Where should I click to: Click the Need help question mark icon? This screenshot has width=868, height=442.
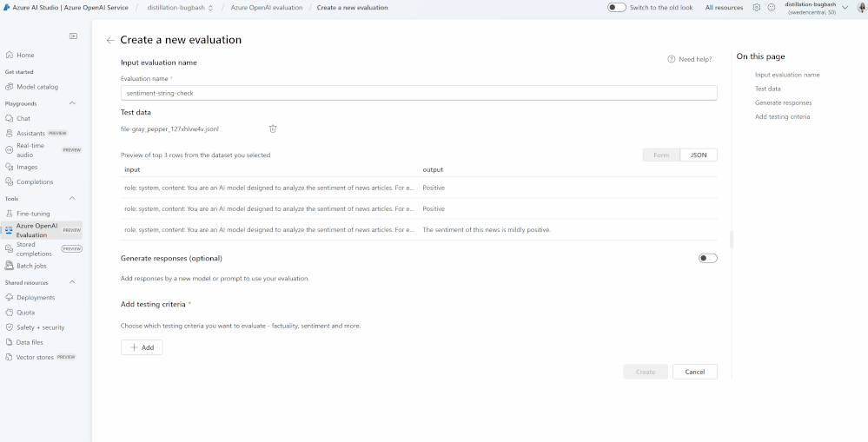(672, 59)
